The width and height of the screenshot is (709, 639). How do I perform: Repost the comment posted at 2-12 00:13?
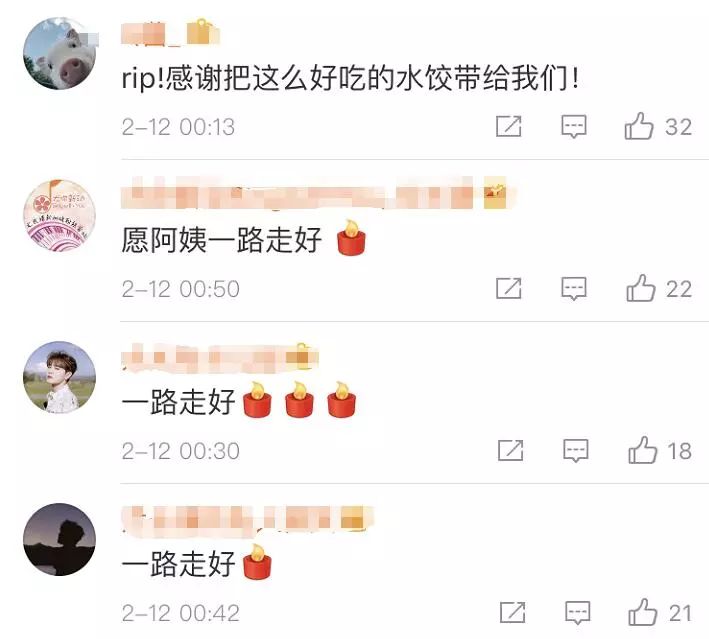click(509, 126)
